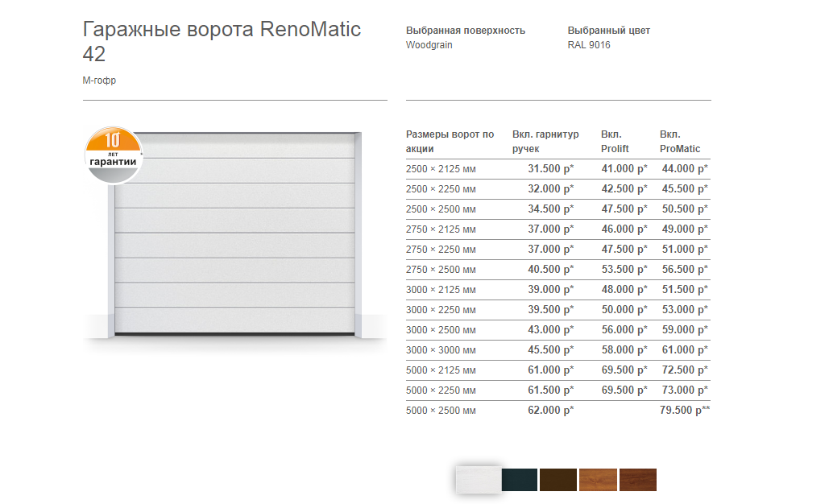Select the white RAL 9016 color swatch

coord(479,480)
